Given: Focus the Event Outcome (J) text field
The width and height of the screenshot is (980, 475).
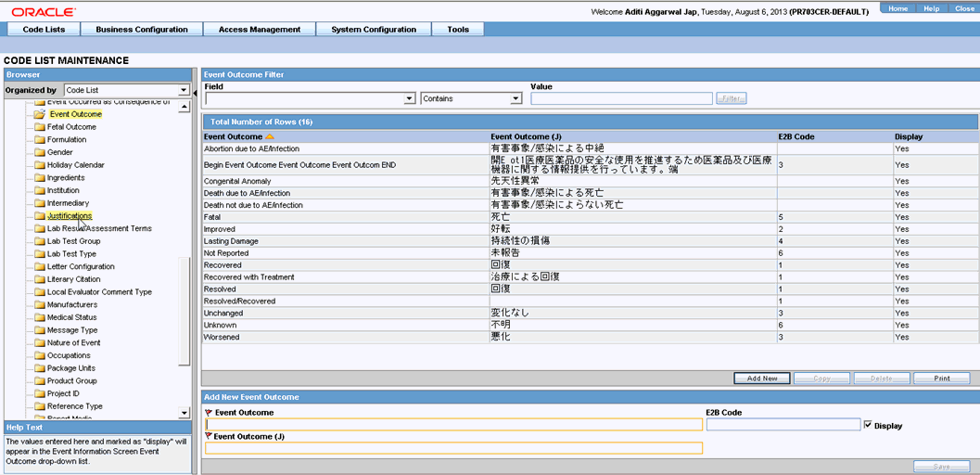Looking at the screenshot, I should pyautogui.click(x=453, y=447).
